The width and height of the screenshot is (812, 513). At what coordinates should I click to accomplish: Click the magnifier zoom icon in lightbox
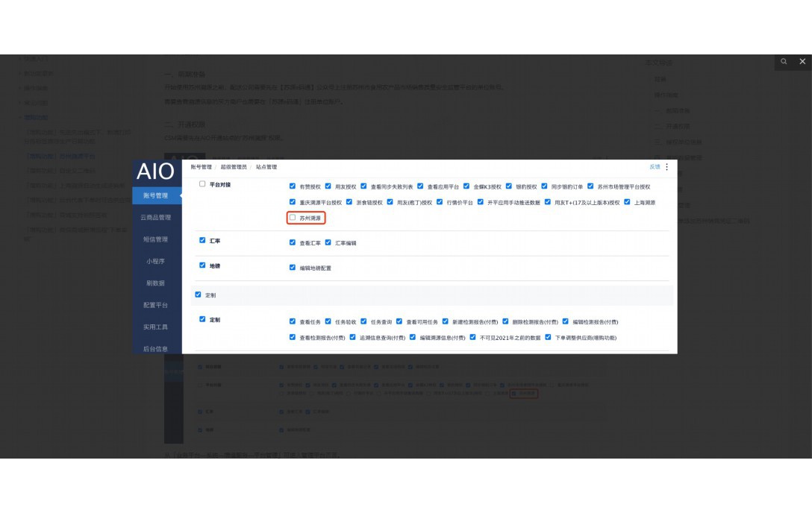pos(784,62)
